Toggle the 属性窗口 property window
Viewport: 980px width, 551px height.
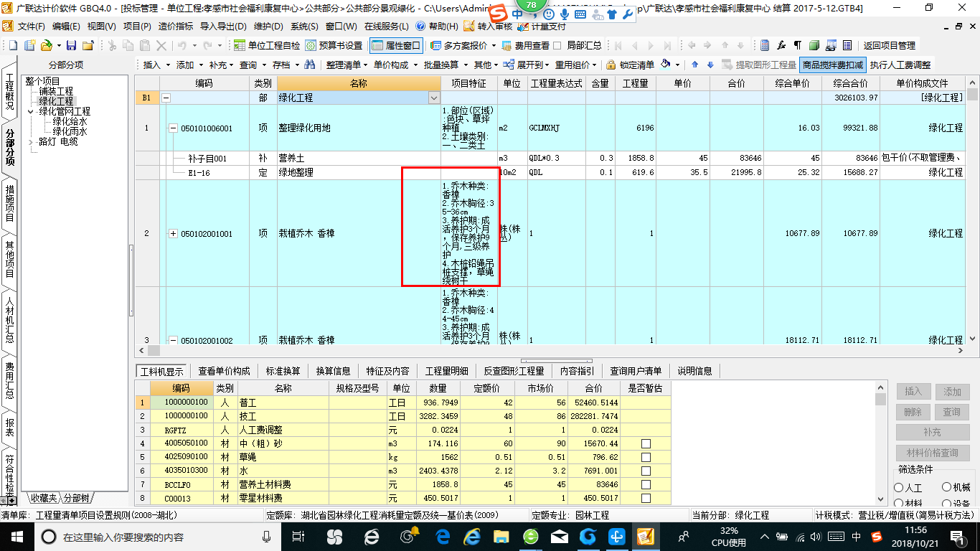(396, 45)
